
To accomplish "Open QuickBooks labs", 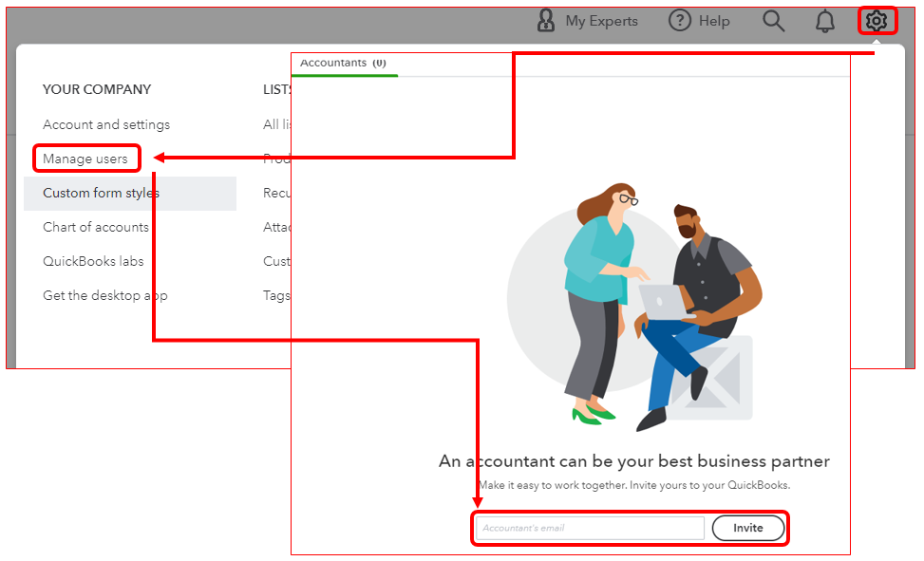I will click(93, 261).
